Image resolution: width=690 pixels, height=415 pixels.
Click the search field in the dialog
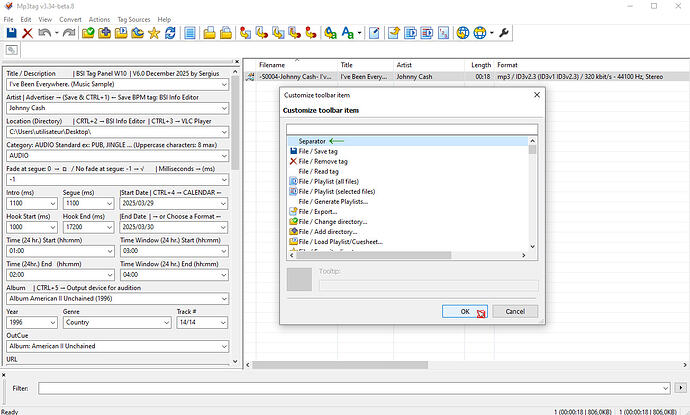click(412, 129)
